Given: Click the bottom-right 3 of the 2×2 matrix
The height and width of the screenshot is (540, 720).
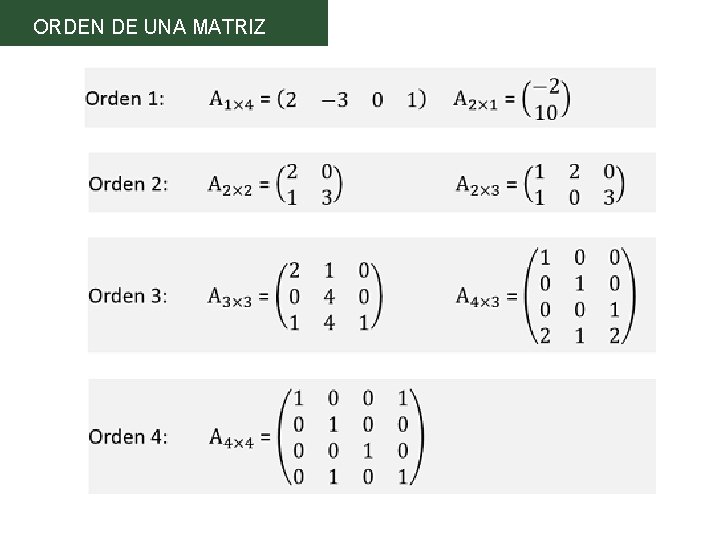Looking at the screenshot, I should pyautogui.click(x=326, y=198).
